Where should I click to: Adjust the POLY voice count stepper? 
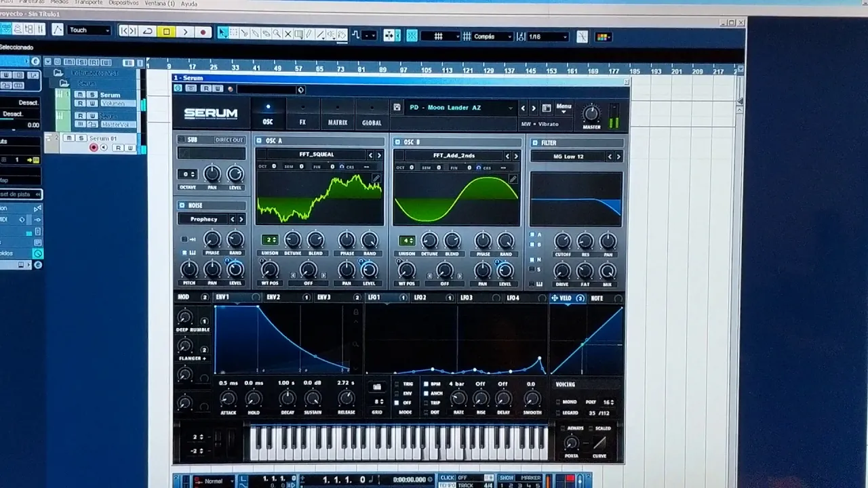click(609, 402)
